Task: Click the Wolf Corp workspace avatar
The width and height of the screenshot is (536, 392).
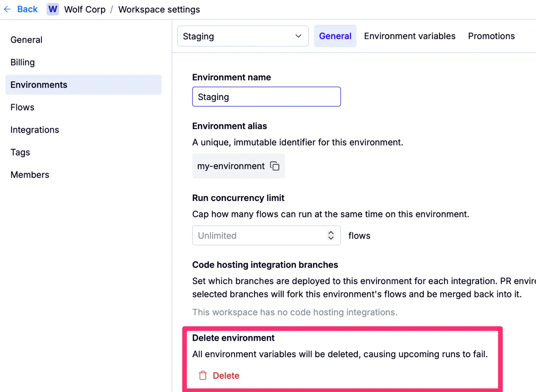Action: (x=53, y=9)
